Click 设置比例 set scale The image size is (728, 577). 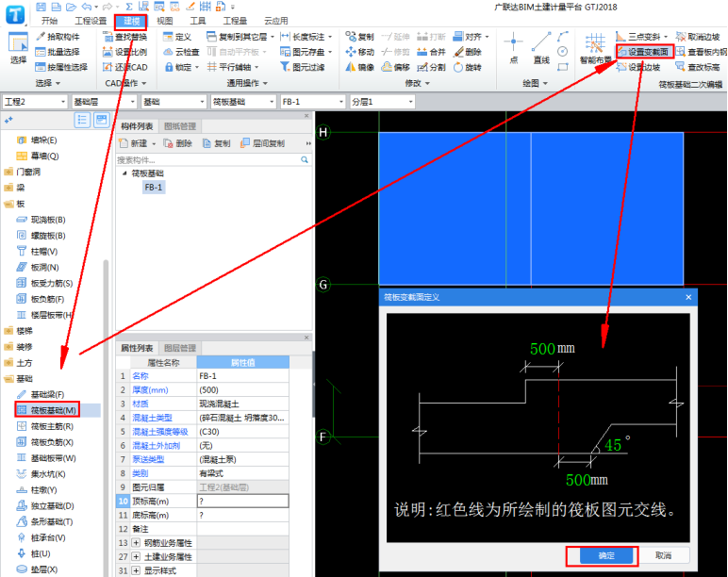point(124,52)
